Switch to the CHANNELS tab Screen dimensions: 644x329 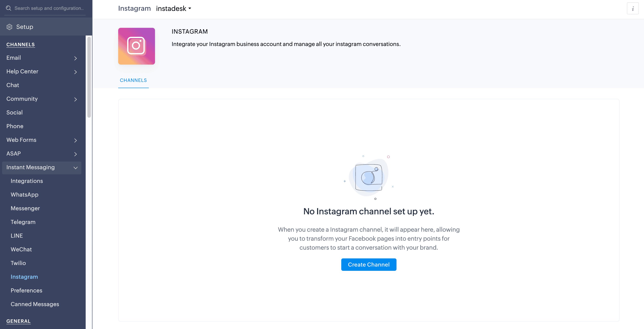tap(133, 80)
